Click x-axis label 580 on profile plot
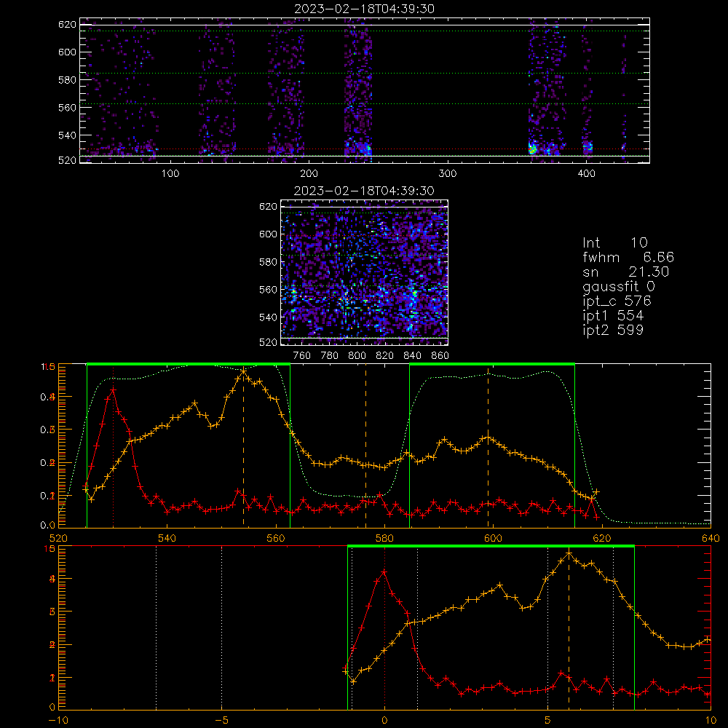Image resolution: width=728 pixels, height=728 pixels. pyautogui.click(x=384, y=538)
